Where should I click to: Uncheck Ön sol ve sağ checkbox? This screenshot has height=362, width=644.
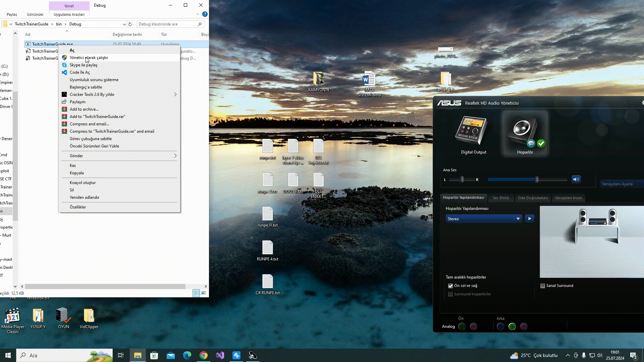pyautogui.click(x=450, y=286)
